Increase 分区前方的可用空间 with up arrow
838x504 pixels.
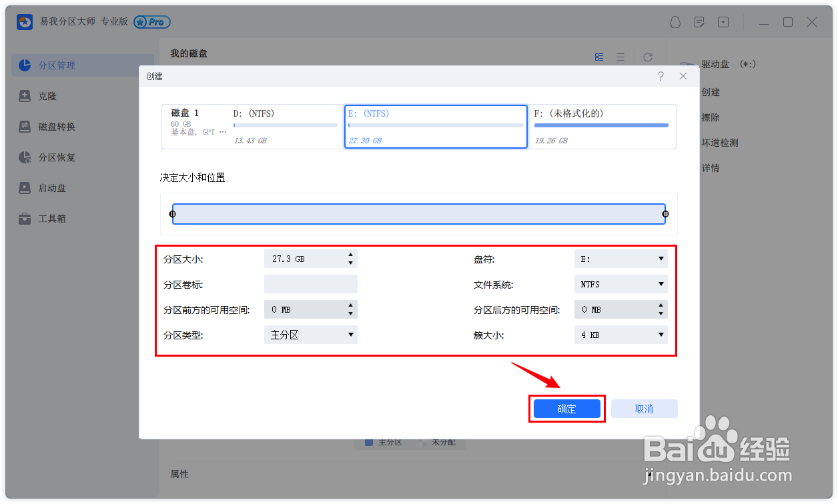351,305
